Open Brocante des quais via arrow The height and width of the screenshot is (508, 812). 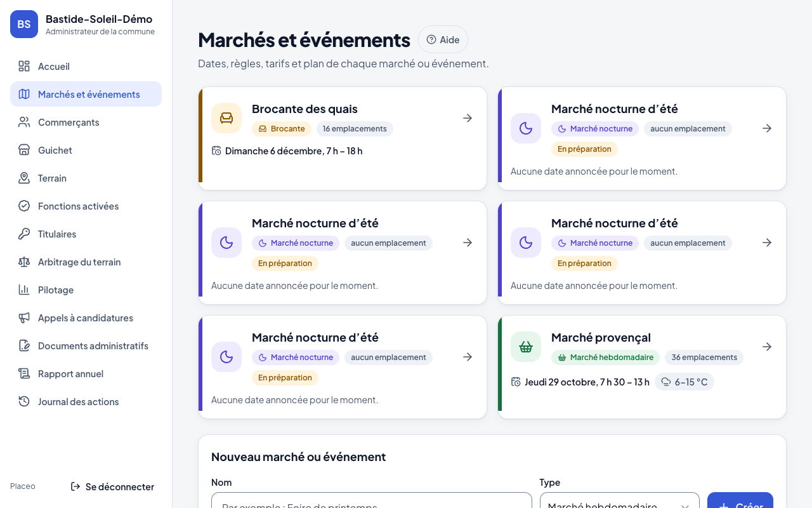[x=468, y=118]
